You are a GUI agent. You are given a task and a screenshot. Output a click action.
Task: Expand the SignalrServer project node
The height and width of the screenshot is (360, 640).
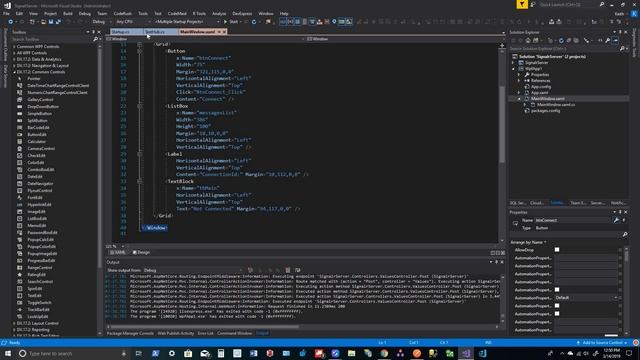coord(513,63)
